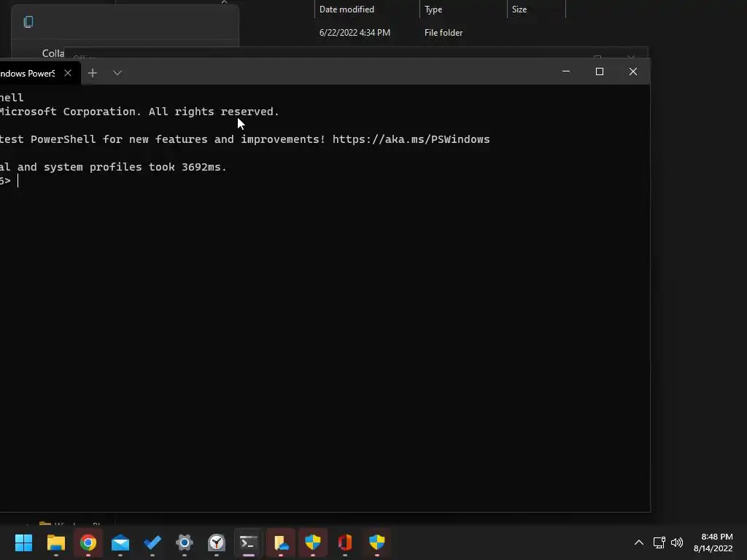Minimize the Windows Terminal window
Screen dimensions: 747x560
pos(566,71)
